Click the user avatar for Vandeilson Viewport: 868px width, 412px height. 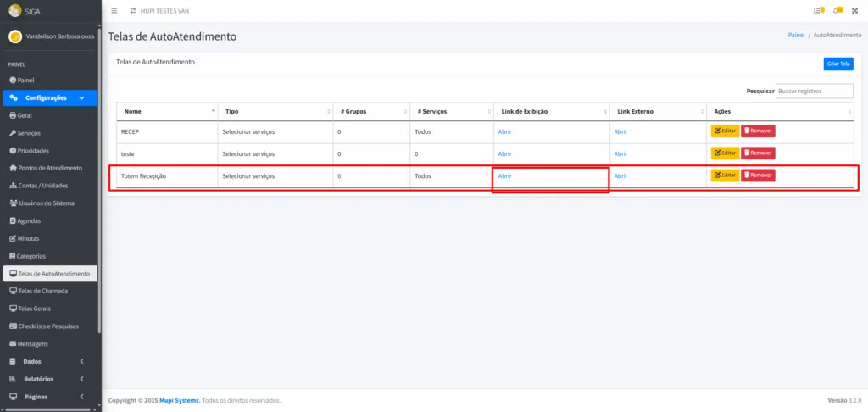pyautogui.click(x=14, y=37)
